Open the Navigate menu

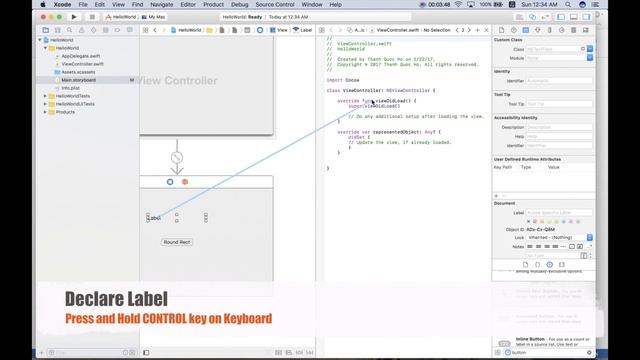point(162,4)
